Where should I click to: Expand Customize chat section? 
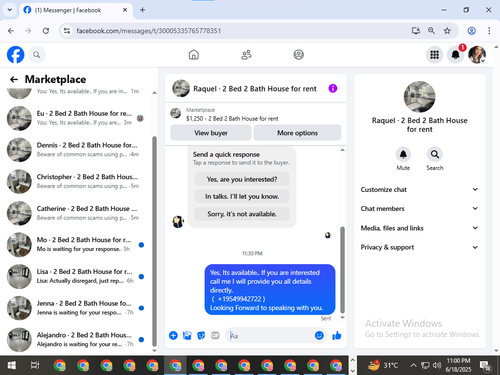click(x=419, y=189)
